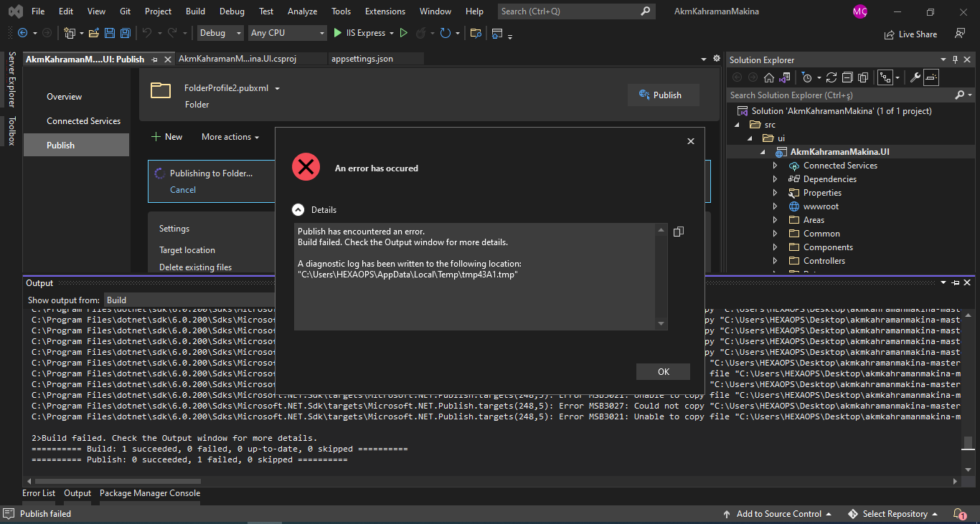
Task: Start debugging with the green IIS Express play icon
Action: pos(338,33)
